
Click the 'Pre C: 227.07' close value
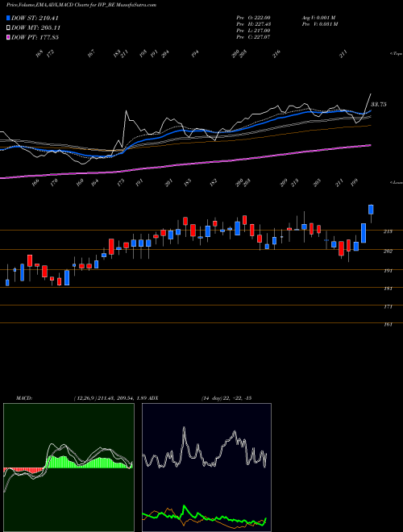(253, 37)
